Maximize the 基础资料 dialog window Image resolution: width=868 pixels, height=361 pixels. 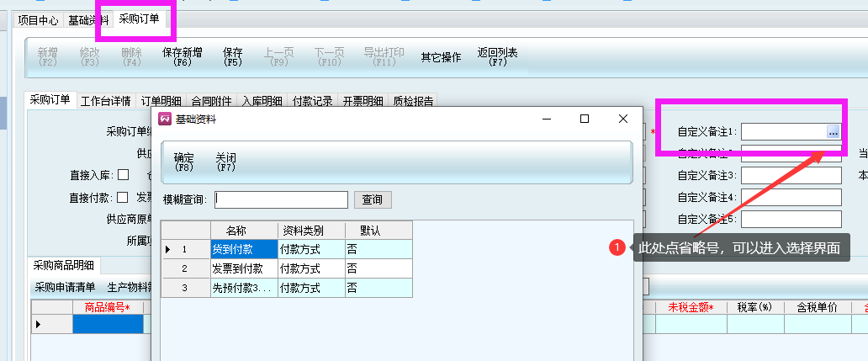pyautogui.click(x=585, y=119)
